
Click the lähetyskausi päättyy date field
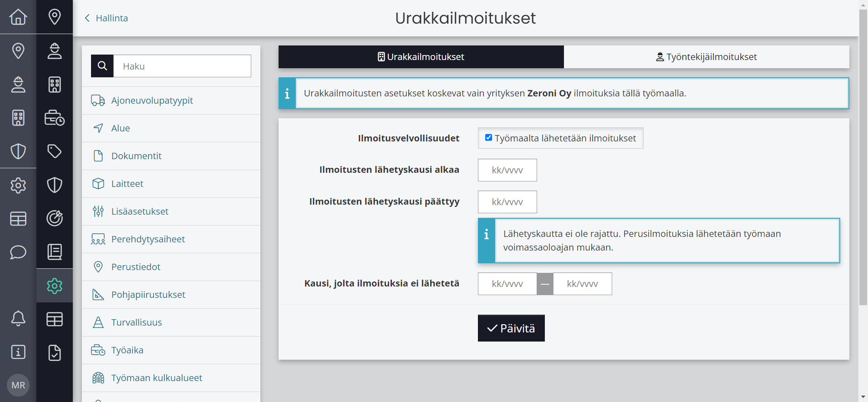coord(507,202)
